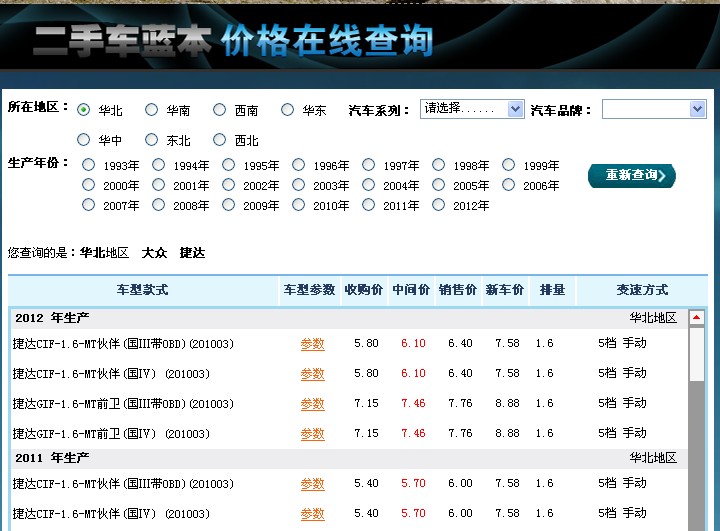This screenshot has height=531, width=720.
Task: Click 2012 捷达CIF-1.6-MT伙伴(国III带OBD) model name
Action: click(123, 344)
